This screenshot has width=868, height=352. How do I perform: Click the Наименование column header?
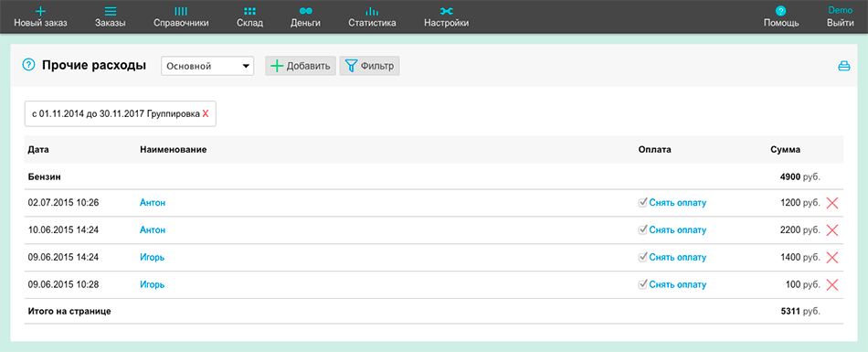point(174,150)
